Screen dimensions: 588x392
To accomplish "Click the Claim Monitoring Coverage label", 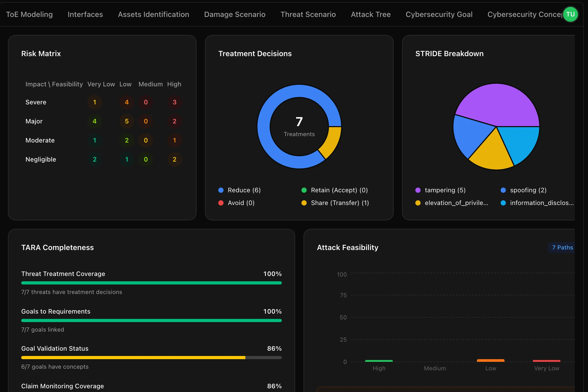I will 63,386.
